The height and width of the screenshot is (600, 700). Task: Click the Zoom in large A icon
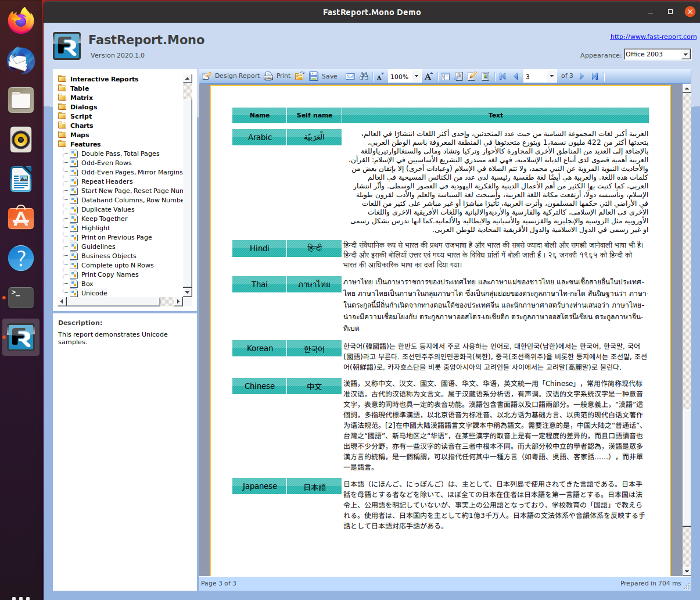click(x=429, y=76)
